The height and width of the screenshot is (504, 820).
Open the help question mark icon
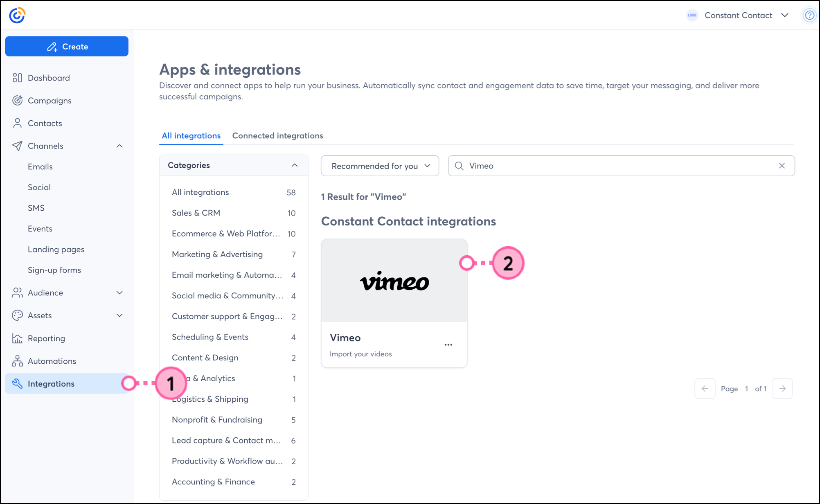point(809,16)
